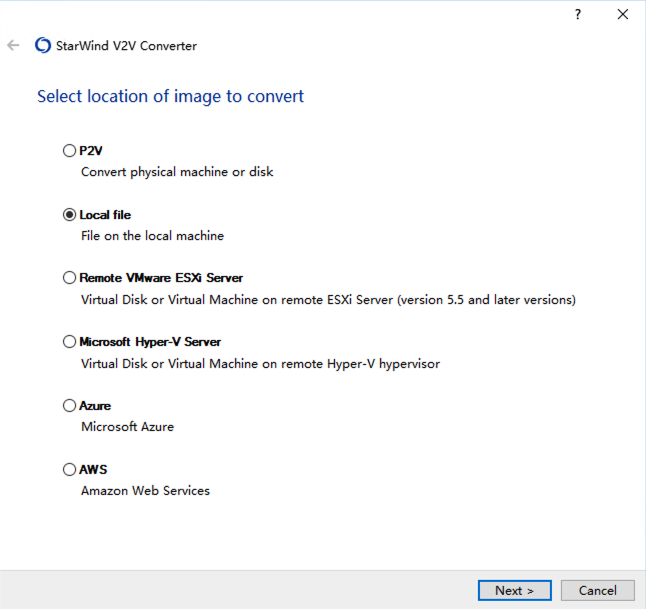Open help with the question mark

[578, 14]
